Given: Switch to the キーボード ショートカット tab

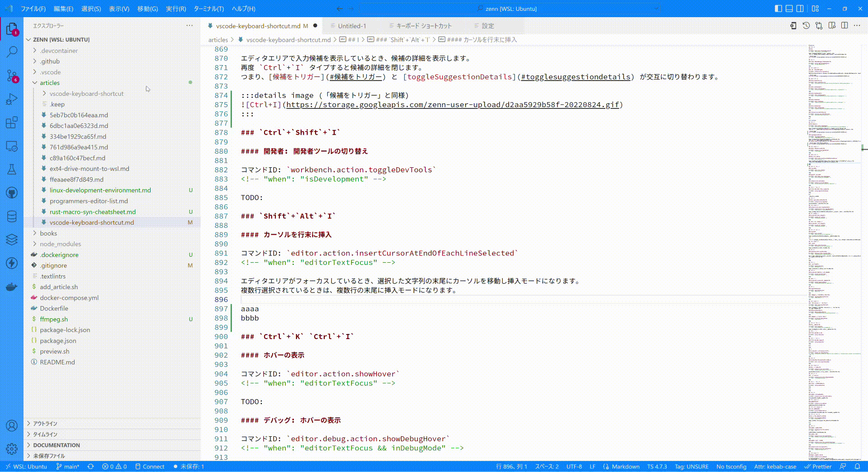Looking at the screenshot, I should point(424,26).
